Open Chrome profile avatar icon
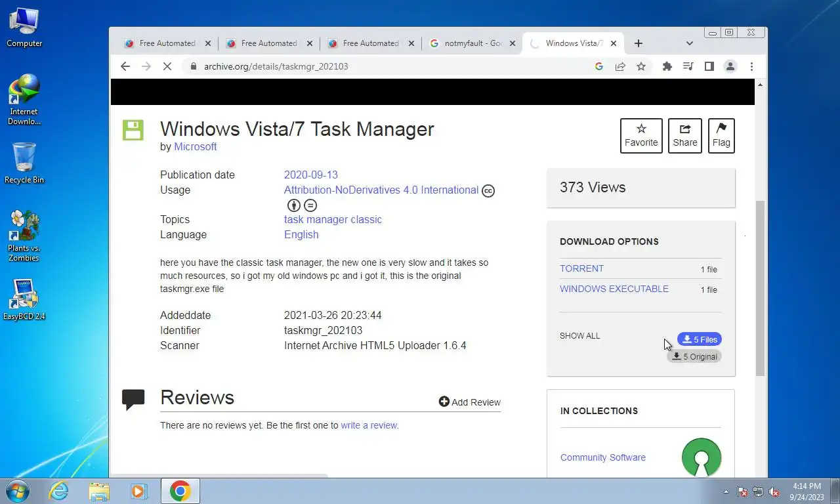This screenshot has width=840, height=504. 730,66
